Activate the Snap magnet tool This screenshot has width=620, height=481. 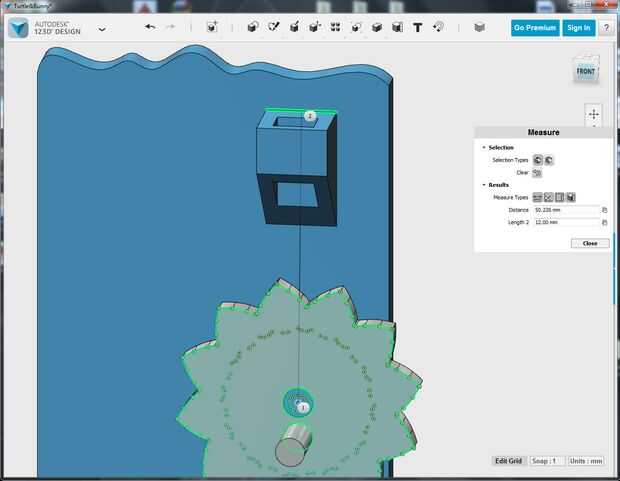(x=439, y=27)
